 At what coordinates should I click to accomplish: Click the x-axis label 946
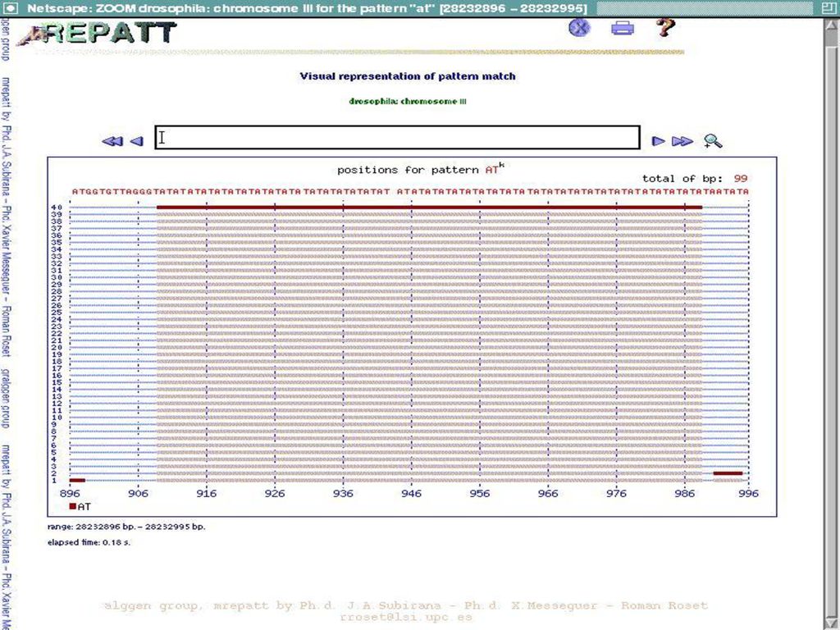412,493
